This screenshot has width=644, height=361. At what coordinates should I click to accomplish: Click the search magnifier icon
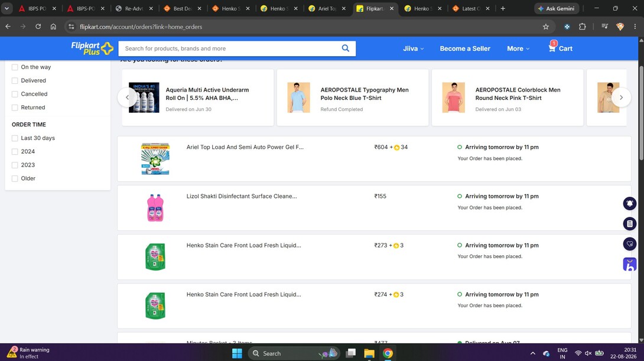coord(346,48)
